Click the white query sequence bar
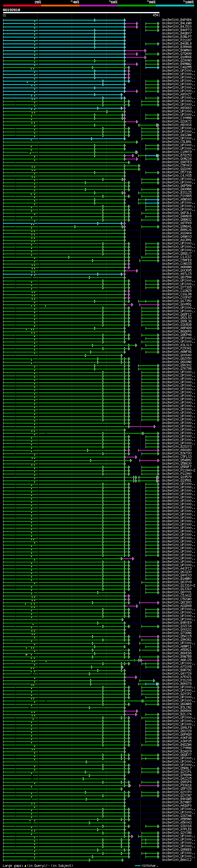 coord(81,13)
